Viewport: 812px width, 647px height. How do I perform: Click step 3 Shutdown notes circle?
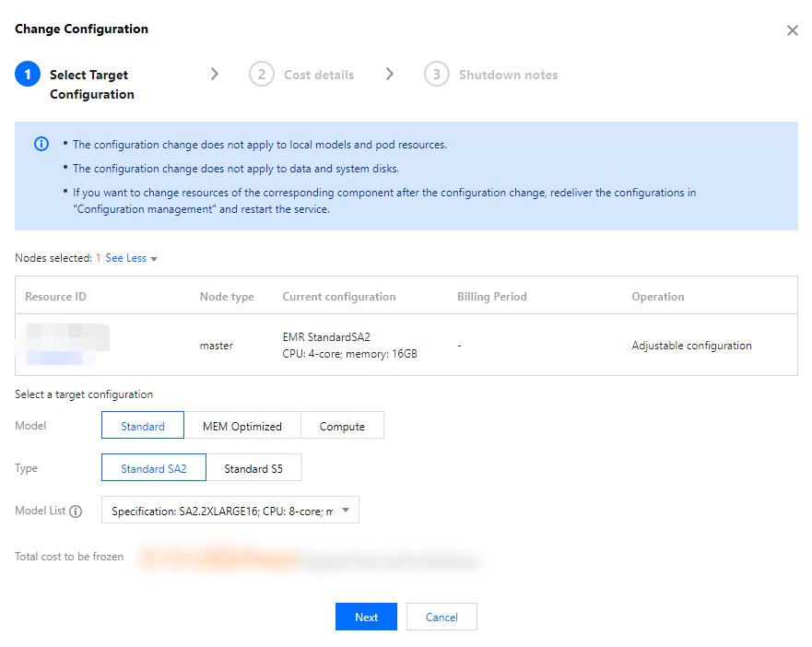pyautogui.click(x=437, y=75)
